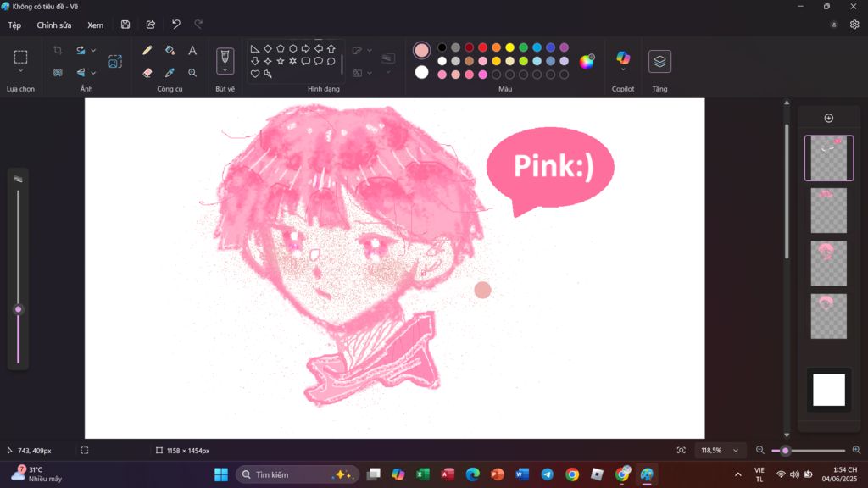Screen dimensions: 868x488
Task: Select the second layer thumbnail
Action: pos(828,210)
